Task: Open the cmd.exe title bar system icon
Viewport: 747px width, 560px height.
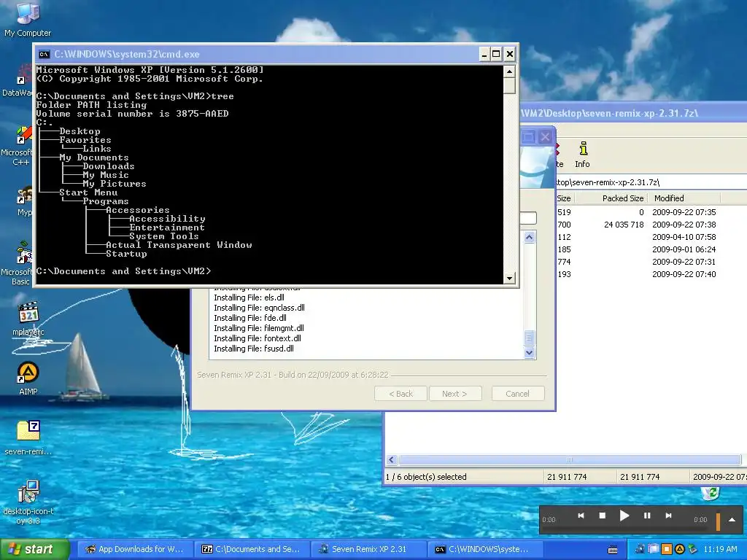Action: [x=44, y=54]
